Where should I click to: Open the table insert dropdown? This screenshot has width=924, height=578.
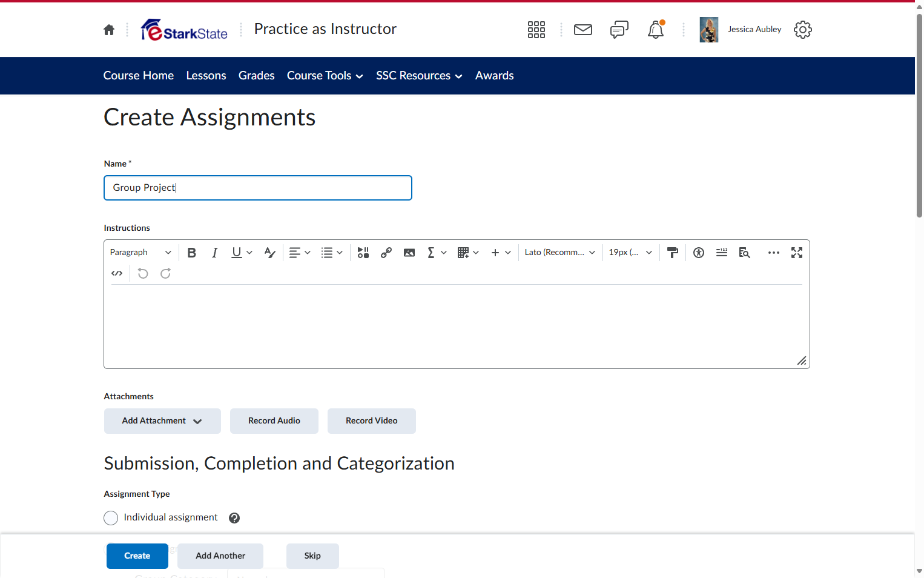[469, 253]
